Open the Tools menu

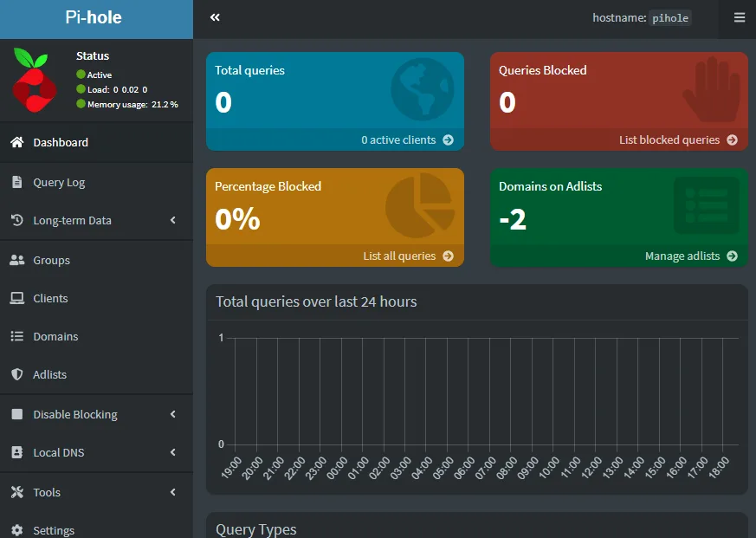(x=96, y=492)
